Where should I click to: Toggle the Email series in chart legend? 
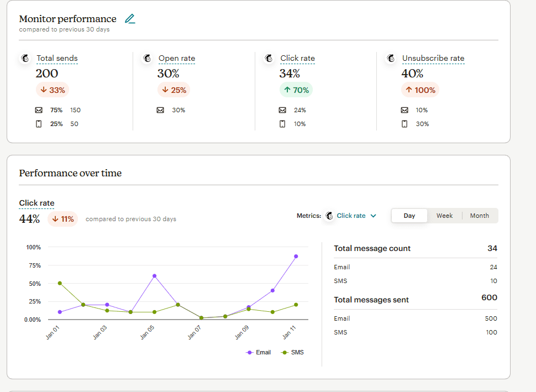(x=259, y=352)
